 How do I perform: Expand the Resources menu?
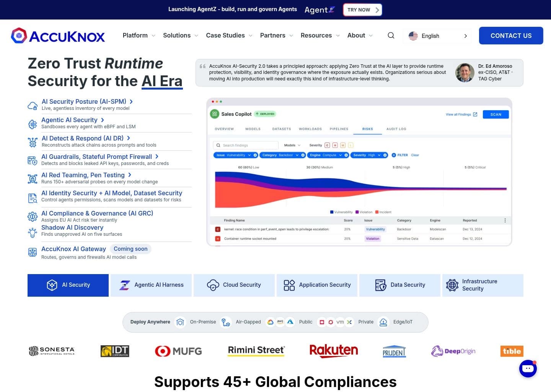320,36
